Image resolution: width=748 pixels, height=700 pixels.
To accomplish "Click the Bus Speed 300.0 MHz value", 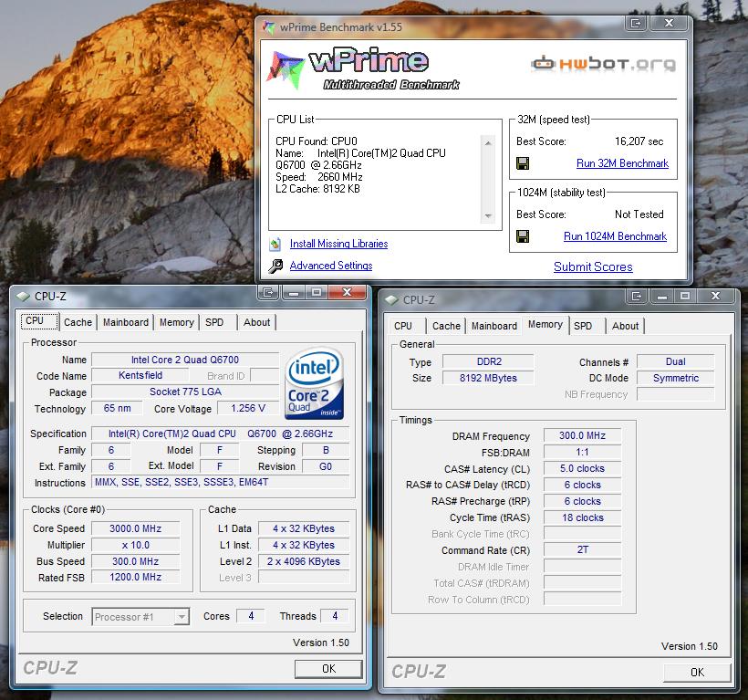I will pyautogui.click(x=136, y=561).
